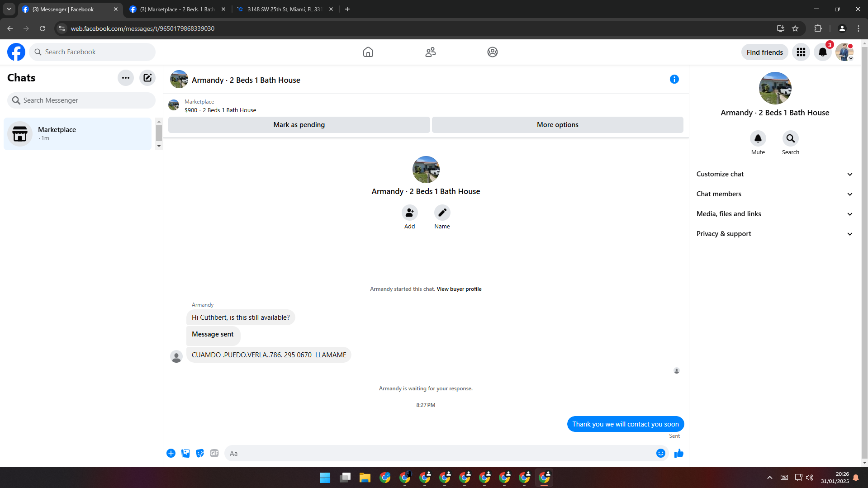The width and height of the screenshot is (868, 488).
Task: Send a thumbs-up like
Action: tap(679, 453)
